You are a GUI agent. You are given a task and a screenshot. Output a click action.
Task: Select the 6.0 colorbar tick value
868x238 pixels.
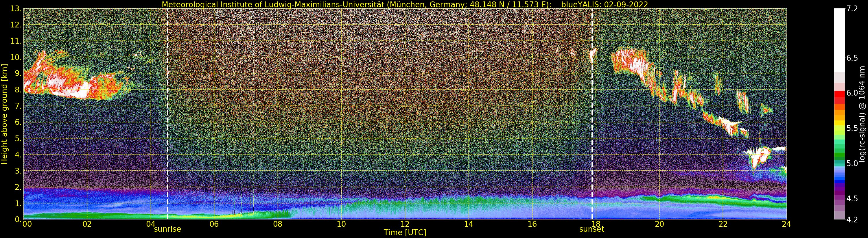point(852,93)
